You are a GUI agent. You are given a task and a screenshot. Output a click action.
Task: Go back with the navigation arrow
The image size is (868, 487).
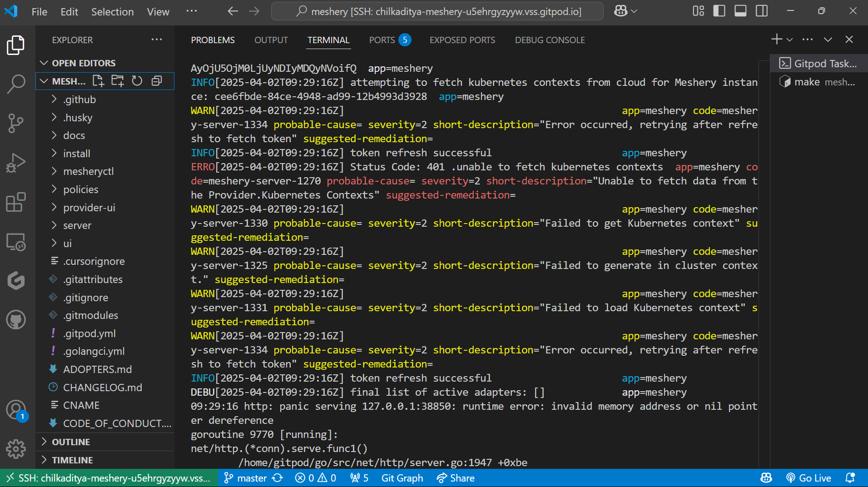(233, 11)
